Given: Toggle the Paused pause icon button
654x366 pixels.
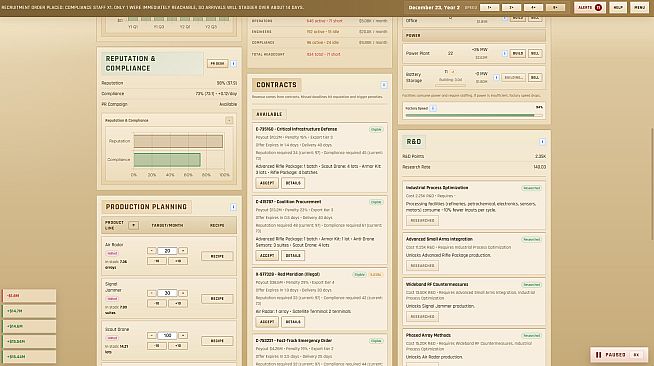Looking at the screenshot, I should (599, 355).
